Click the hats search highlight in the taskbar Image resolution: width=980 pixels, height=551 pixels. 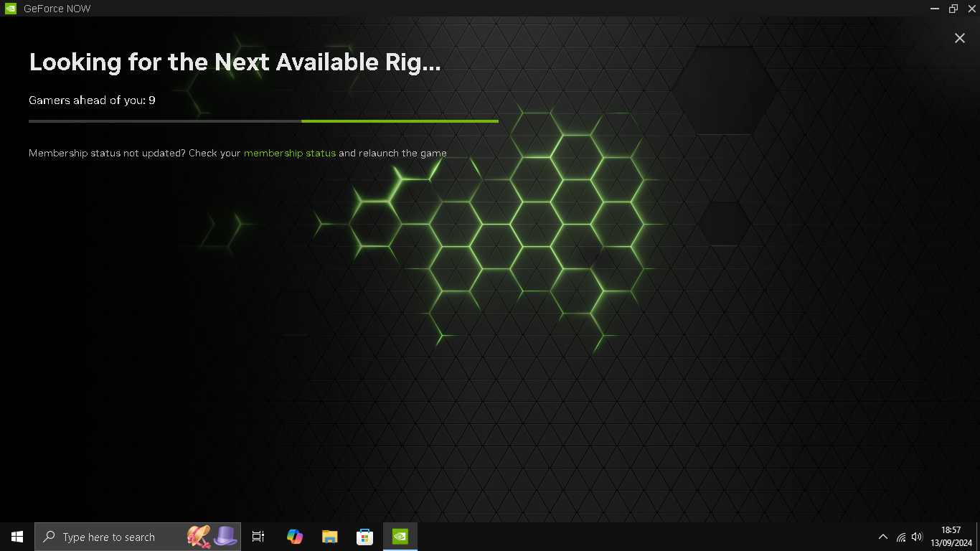click(x=212, y=537)
